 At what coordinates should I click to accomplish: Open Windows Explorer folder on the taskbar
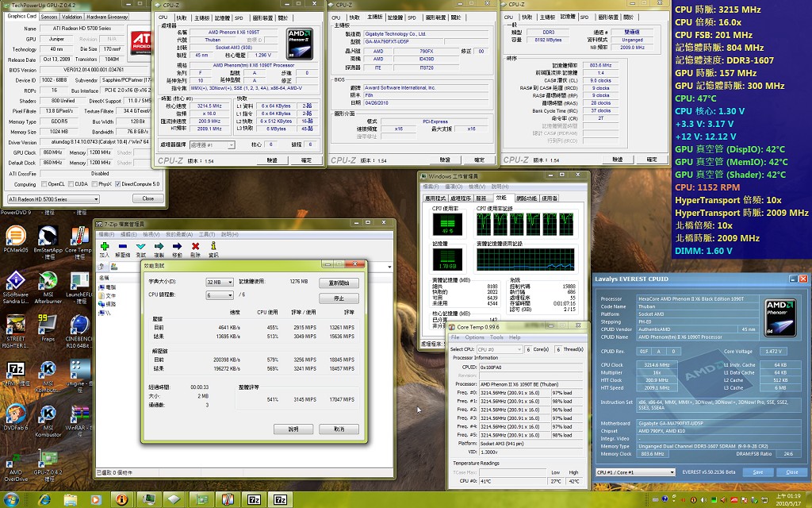point(71,499)
